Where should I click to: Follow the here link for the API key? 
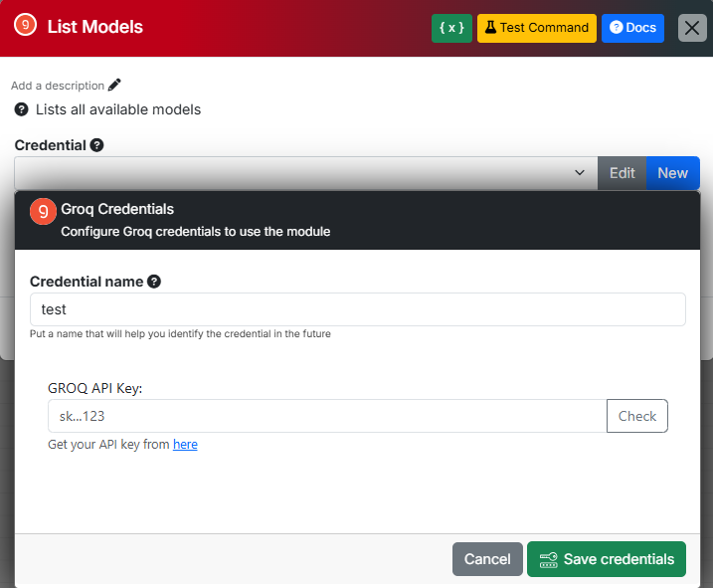click(x=185, y=445)
